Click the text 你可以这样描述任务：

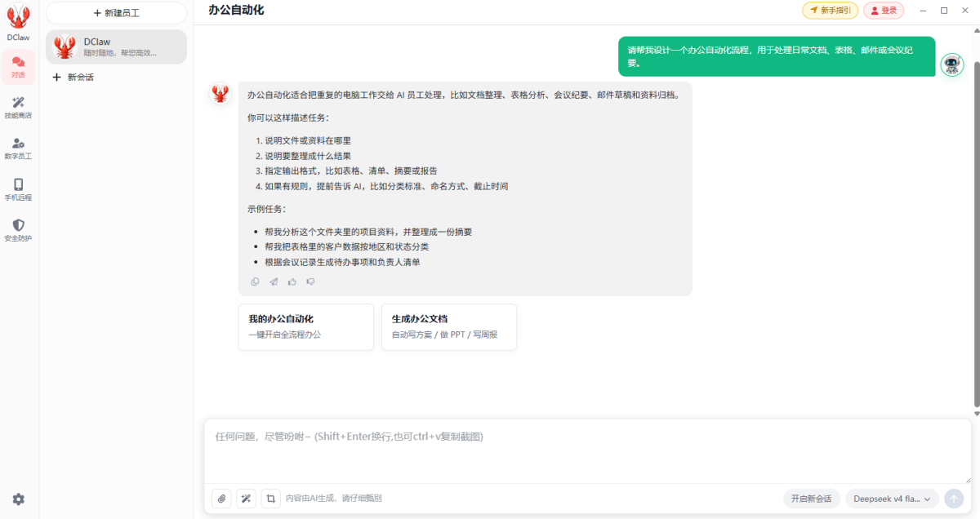point(288,118)
